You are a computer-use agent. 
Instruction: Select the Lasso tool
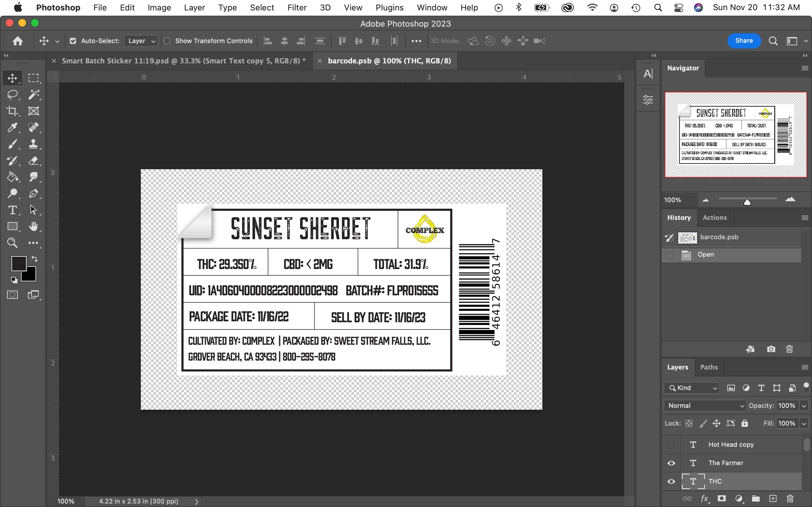[x=12, y=94]
